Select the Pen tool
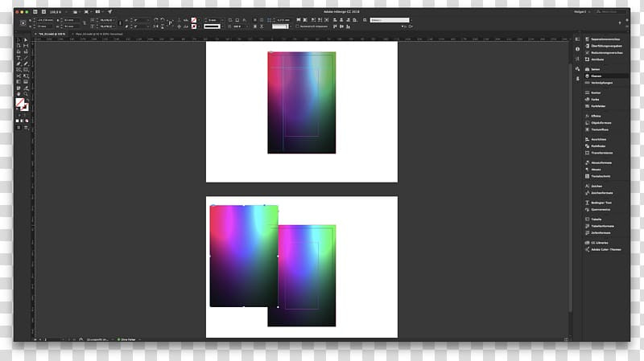This screenshot has height=361, width=644. coord(19,64)
